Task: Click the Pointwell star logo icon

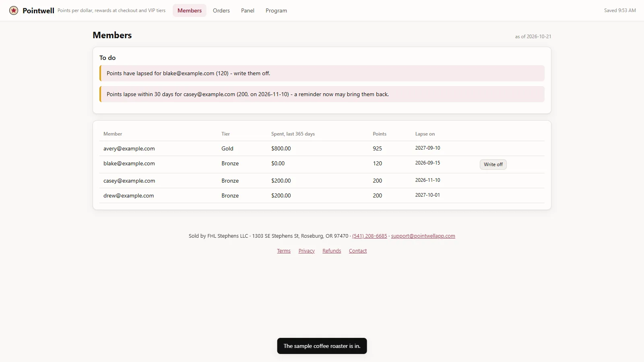Action: click(14, 10)
